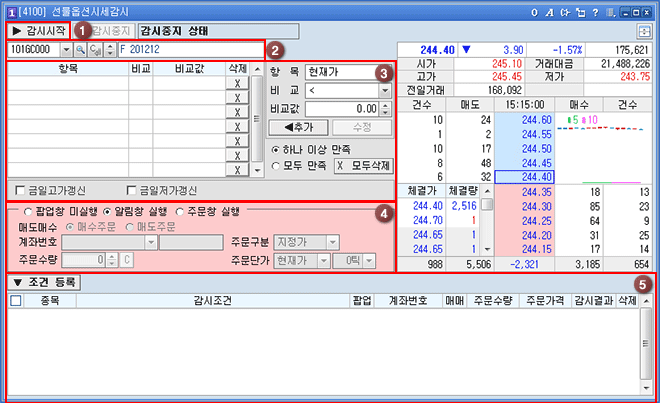Screen dimensions: 660x403
Task: Click the 비교값 stepper arrows
Action: click(x=384, y=108)
